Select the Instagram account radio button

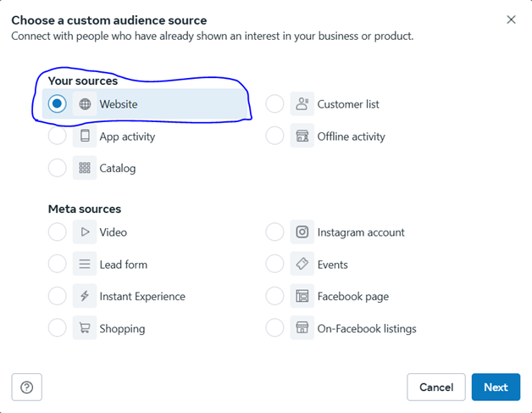coord(274,232)
